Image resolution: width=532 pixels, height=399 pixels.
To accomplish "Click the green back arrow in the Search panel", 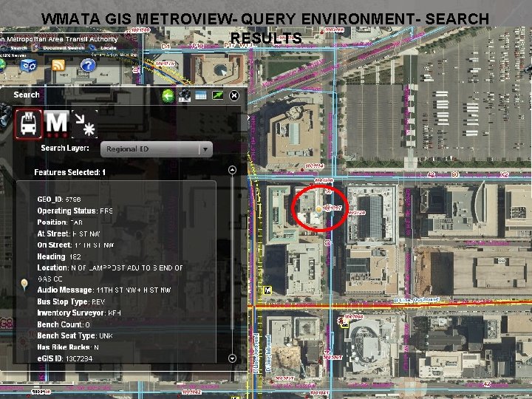I will click(x=168, y=95).
